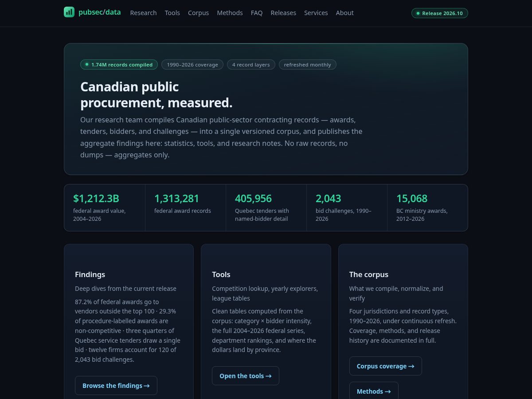Open the pubsec/data home link text
532x399 pixels.
(x=99, y=12)
